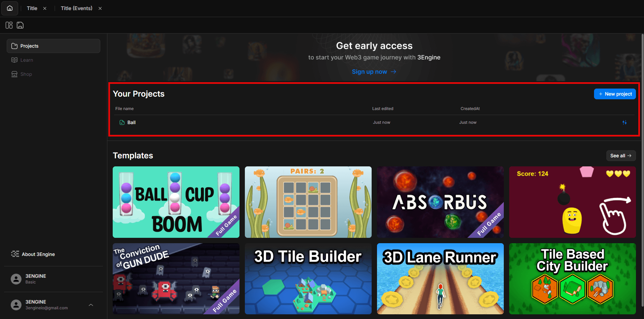Switch to the Title tab
Screen dimensions: 644x319
coord(32,8)
